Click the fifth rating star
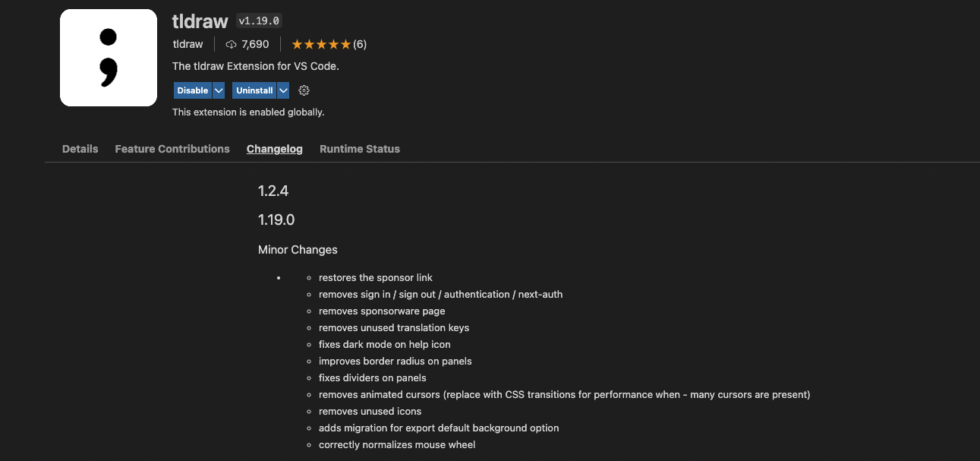 click(x=344, y=44)
